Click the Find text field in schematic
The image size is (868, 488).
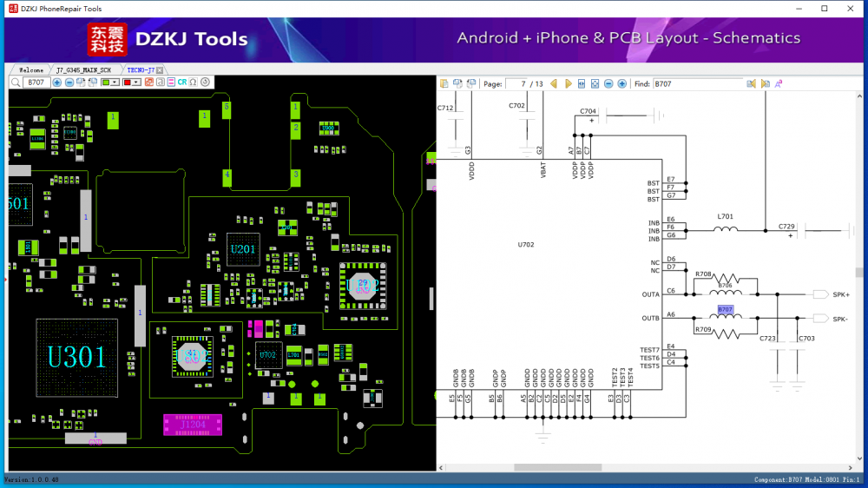click(698, 83)
